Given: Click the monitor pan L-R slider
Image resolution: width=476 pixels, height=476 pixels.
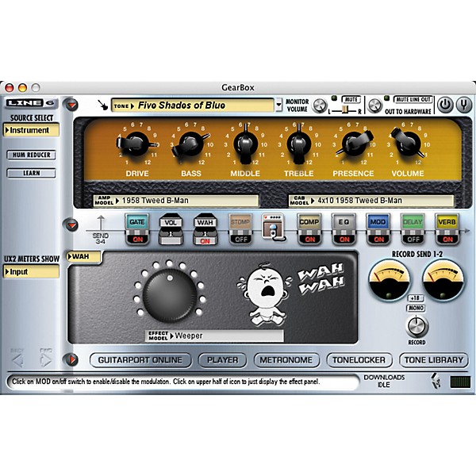Looking at the screenshot, I should [x=345, y=110].
